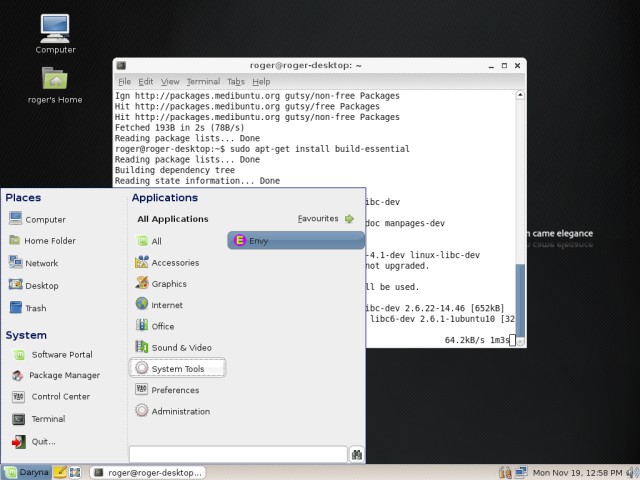
Task: Launch the Envy application
Action: coord(296,240)
